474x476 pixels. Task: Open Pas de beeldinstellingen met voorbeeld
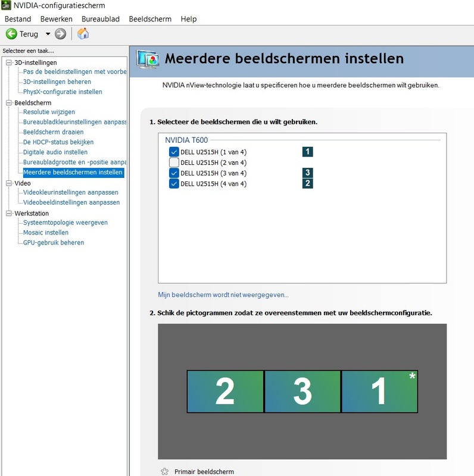[x=74, y=71]
